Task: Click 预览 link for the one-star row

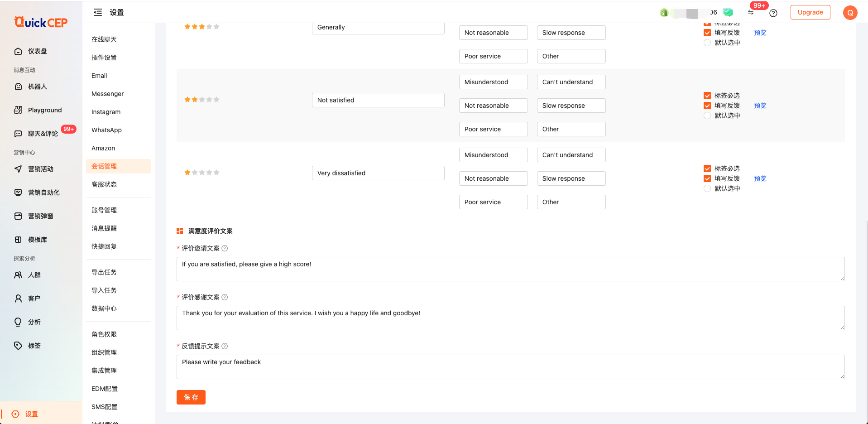Action: coord(760,178)
